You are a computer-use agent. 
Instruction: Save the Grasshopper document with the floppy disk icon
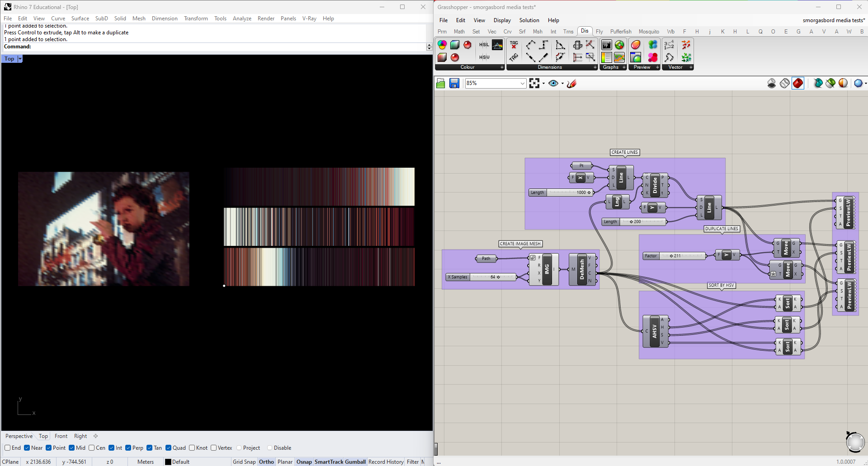[x=454, y=83]
